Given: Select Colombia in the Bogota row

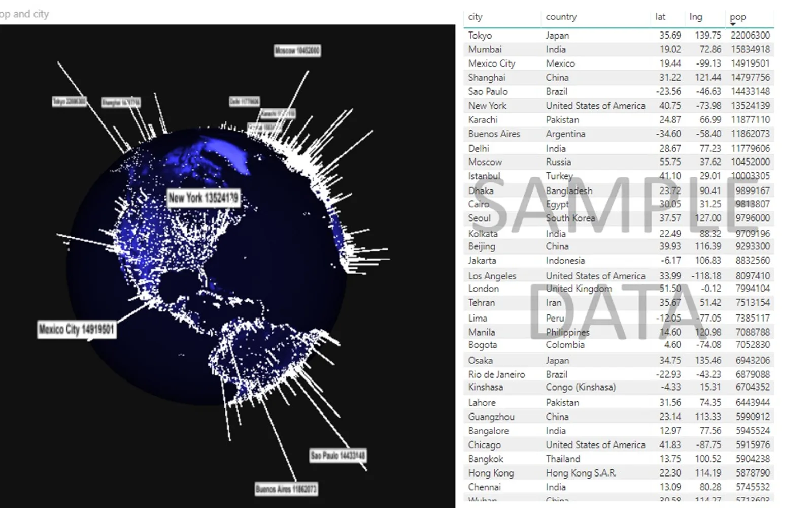Looking at the screenshot, I should [565, 345].
